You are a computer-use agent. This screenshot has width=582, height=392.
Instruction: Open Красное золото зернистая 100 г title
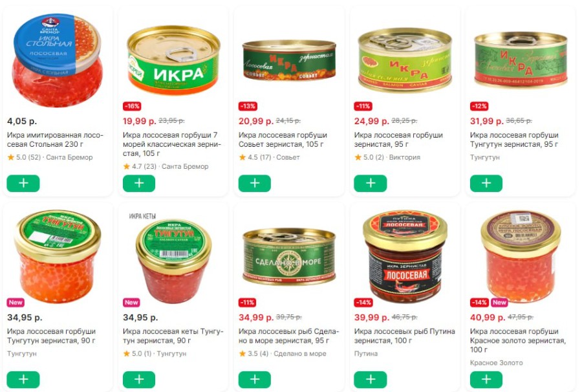pyautogui.click(x=518, y=340)
